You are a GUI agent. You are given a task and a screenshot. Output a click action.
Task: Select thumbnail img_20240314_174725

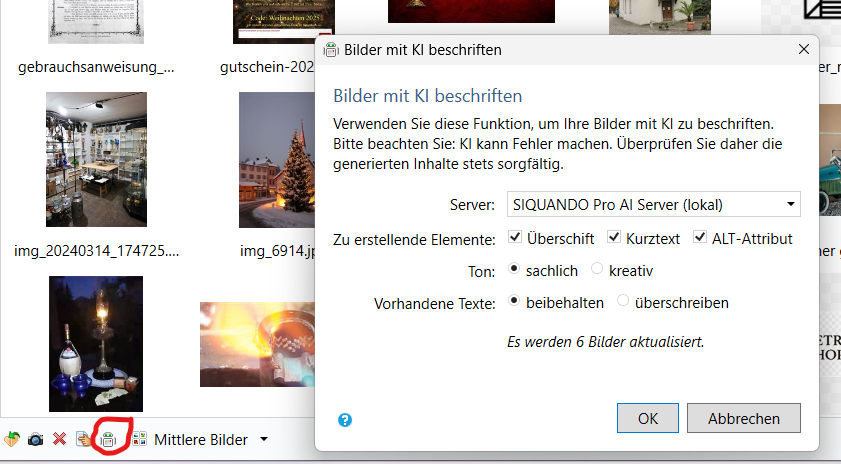[97, 159]
